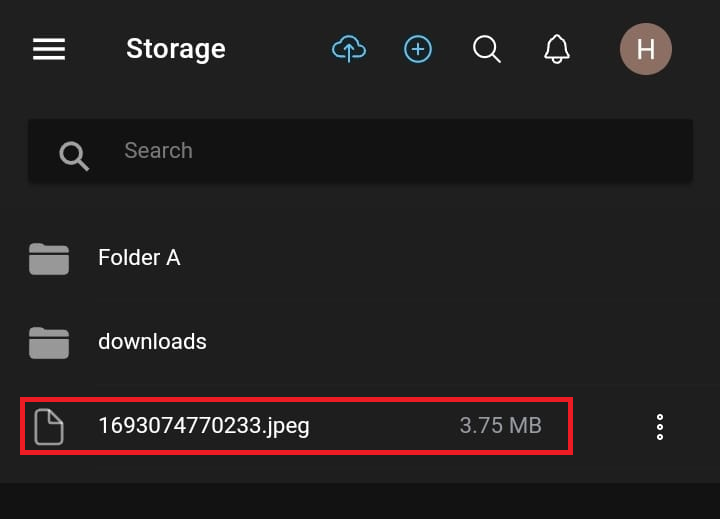Viewport: 720px width, 519px height.
Task: Click the cloud upload icon
Action: [348, 49]
